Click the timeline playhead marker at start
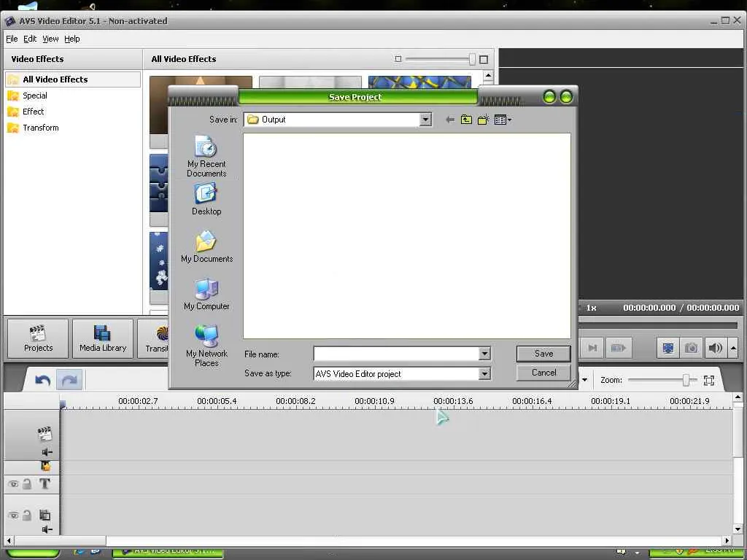This screenshot has width=747, height=560. pos(63,404)
